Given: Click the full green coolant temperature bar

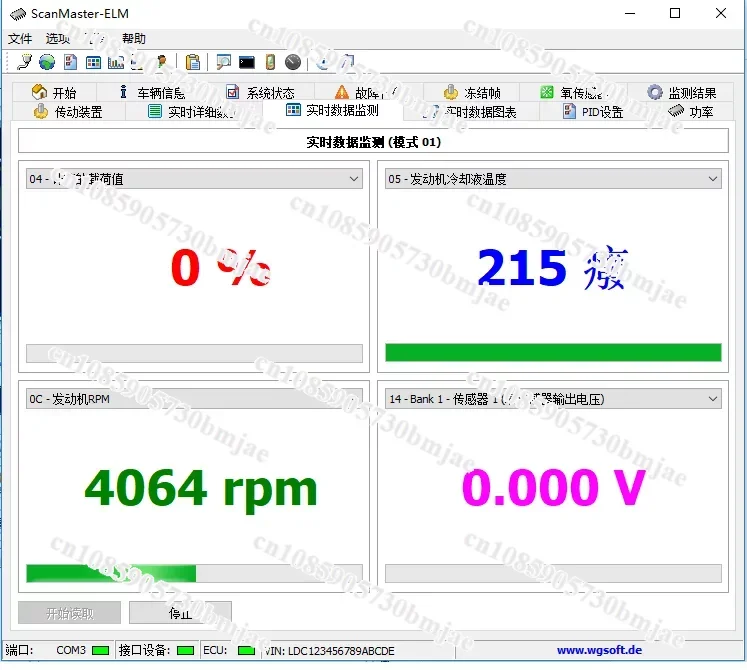Looking at the screenshot, I should (x=553, y=353).
